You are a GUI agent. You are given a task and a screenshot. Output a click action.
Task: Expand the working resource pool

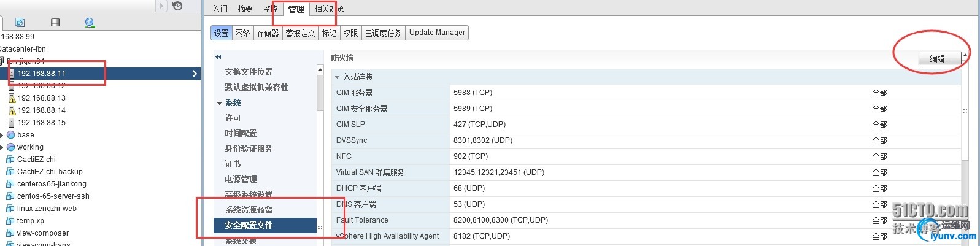click(x=2, y=147)
